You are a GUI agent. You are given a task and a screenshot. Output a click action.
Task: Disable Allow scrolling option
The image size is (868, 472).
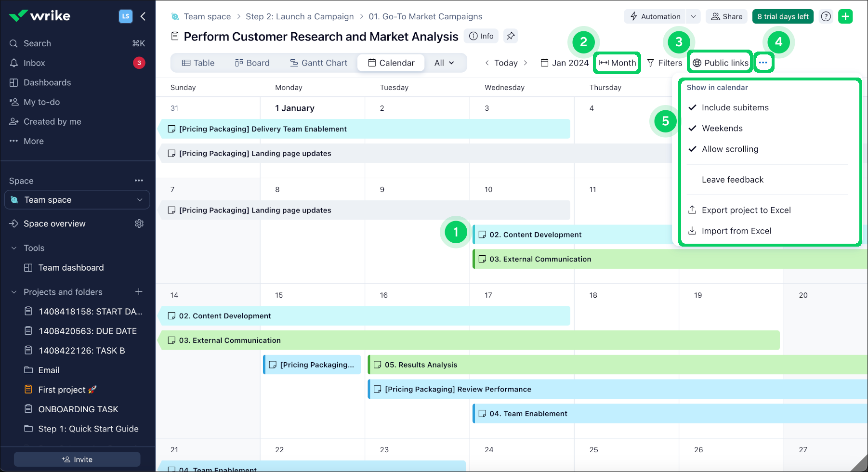[730, 149]
